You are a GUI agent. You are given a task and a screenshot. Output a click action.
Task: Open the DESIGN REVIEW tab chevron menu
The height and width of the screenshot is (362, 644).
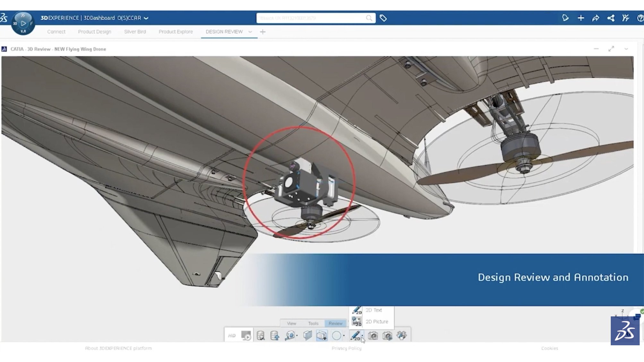pos(250,32)
